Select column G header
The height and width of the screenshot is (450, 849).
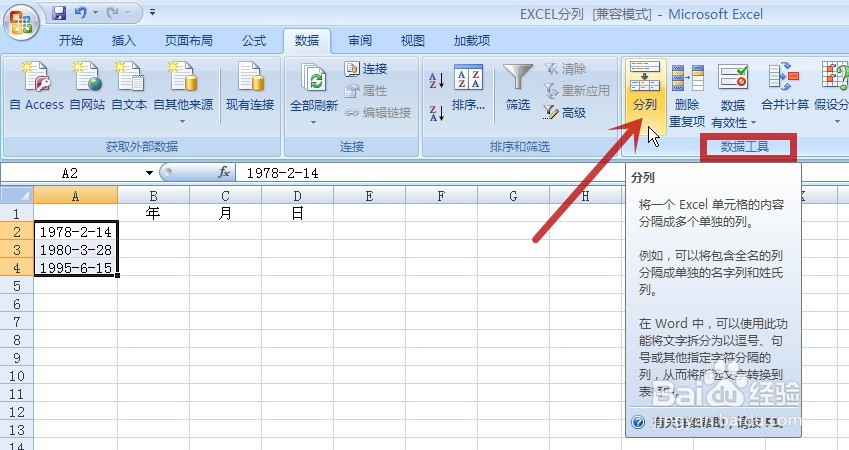pos(513,195)
